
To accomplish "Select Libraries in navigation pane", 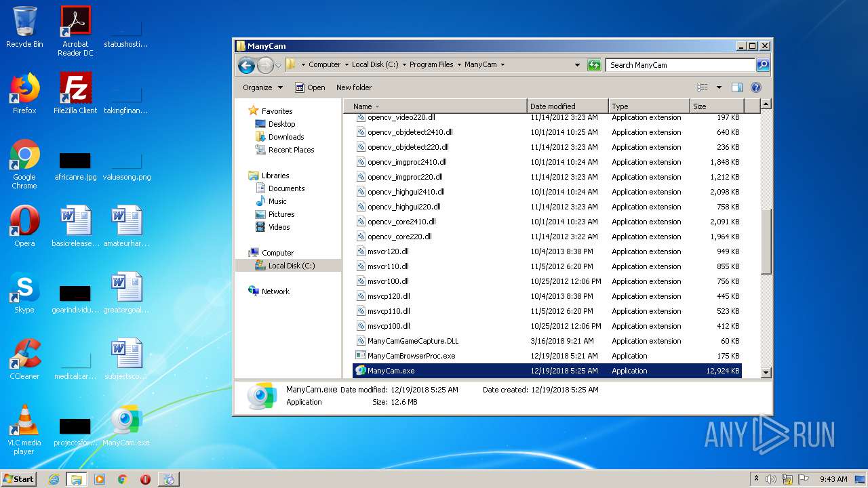I will 275,176.
